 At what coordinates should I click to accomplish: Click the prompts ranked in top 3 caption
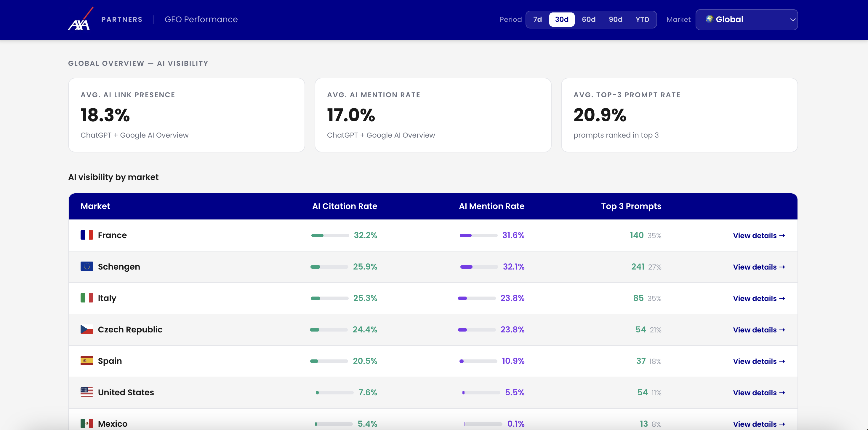[616, 135]
